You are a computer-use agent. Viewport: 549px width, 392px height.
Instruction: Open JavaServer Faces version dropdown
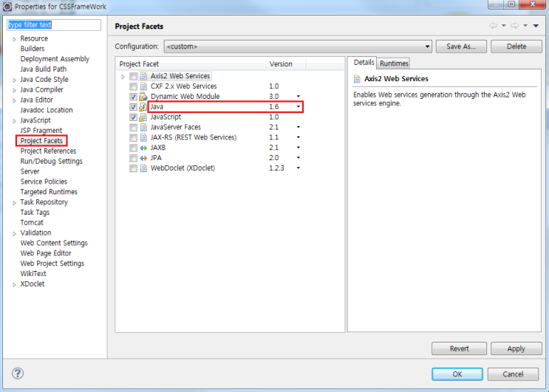click(x=299, y=127)
